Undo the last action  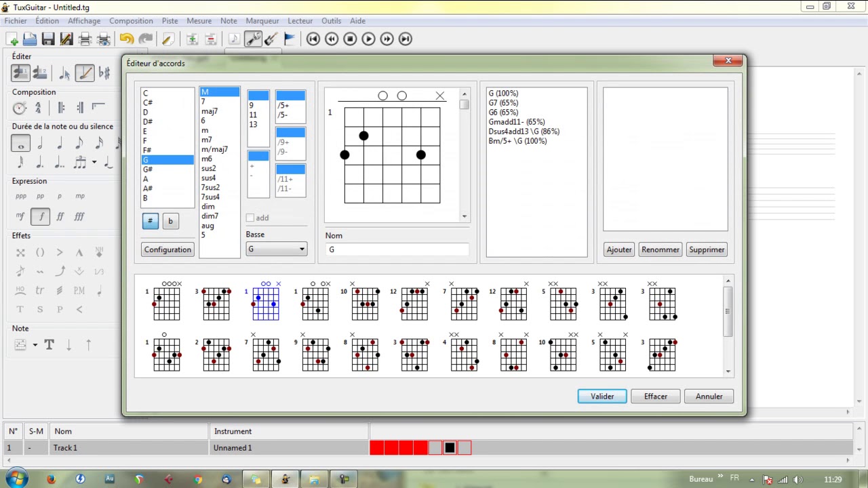[126, 39]
